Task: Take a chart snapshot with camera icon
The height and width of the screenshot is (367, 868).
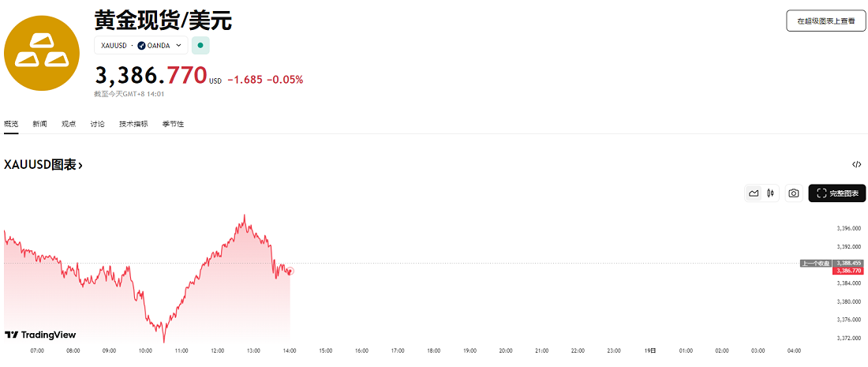Action: (x=794, y=193)
